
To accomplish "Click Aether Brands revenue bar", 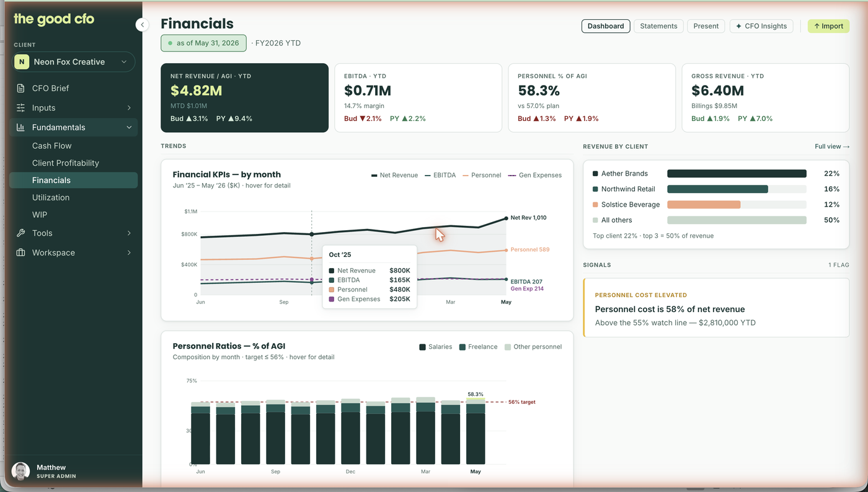I will tap(737, 174).
